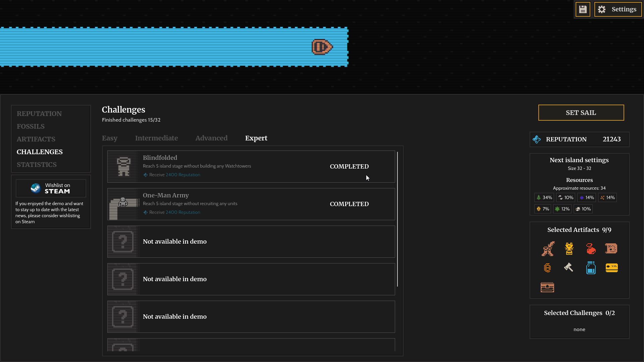Click the save disk icon
644x362 pixels.
583,9
